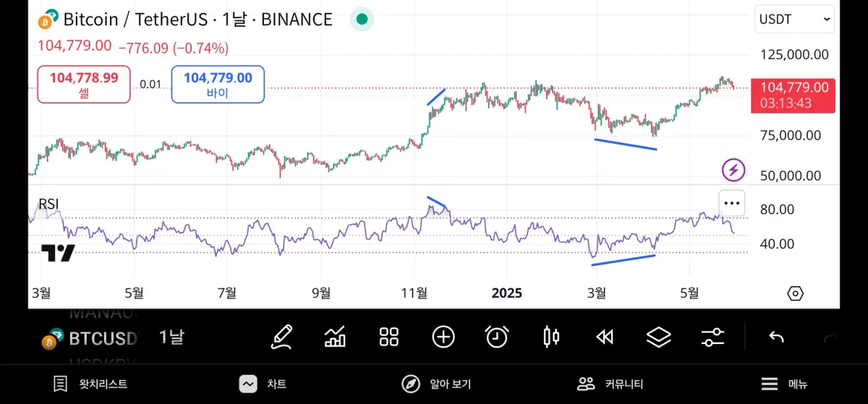868x404 pixels.
Task: Open the chart settings sliders icon
Action: coord(712,337)
